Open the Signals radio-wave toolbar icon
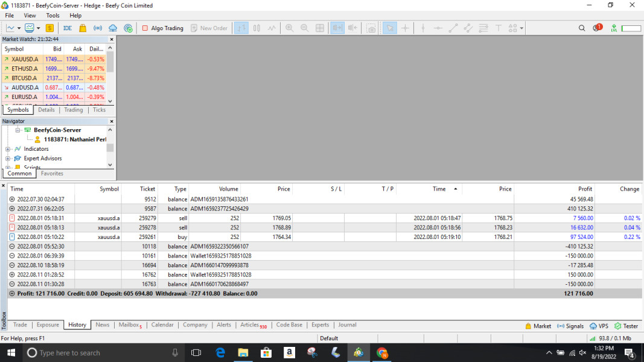644x362 pixels. tap(98, 28)
